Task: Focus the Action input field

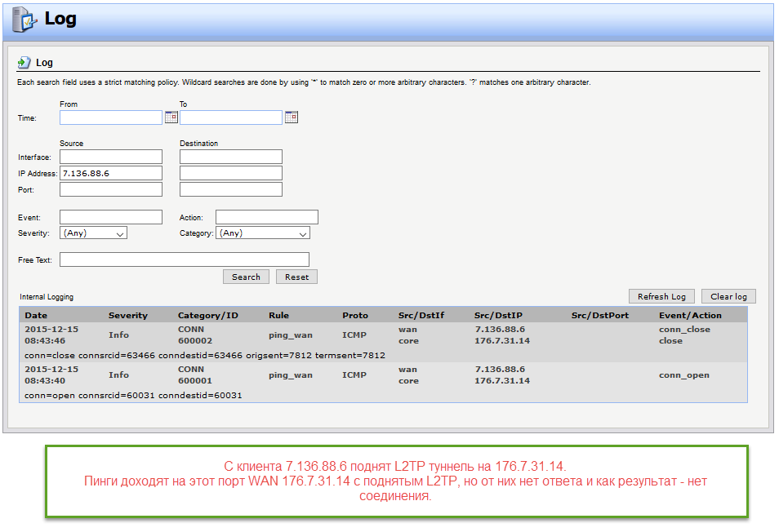Action: pos(267,217)
